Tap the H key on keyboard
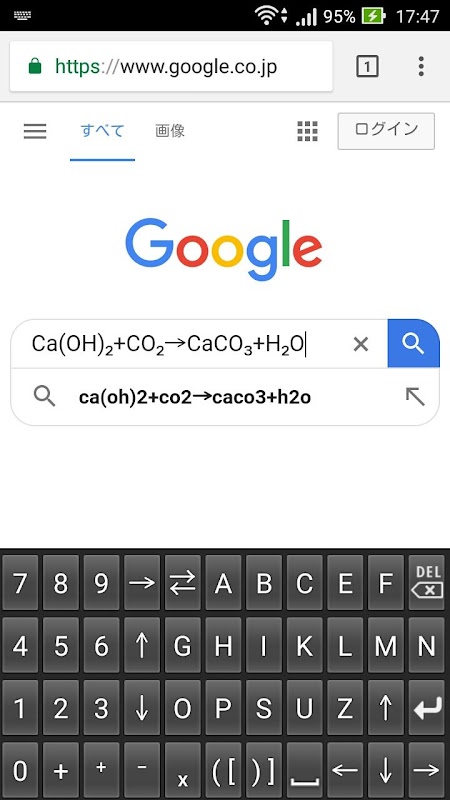The height and width of the screenshot is (800, 450). pos(223,645)
